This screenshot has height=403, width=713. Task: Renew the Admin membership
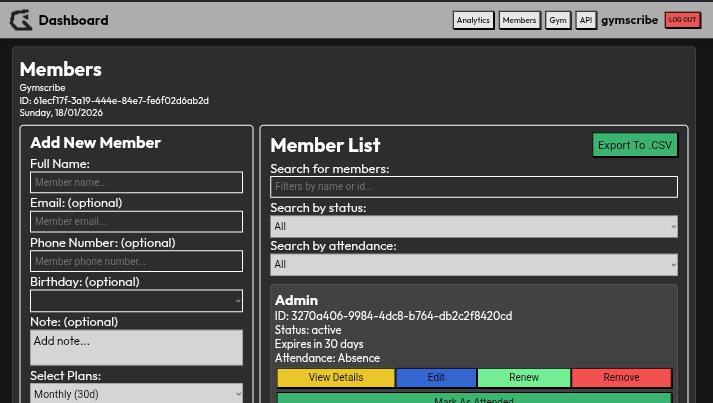click(x=524, y=378)
